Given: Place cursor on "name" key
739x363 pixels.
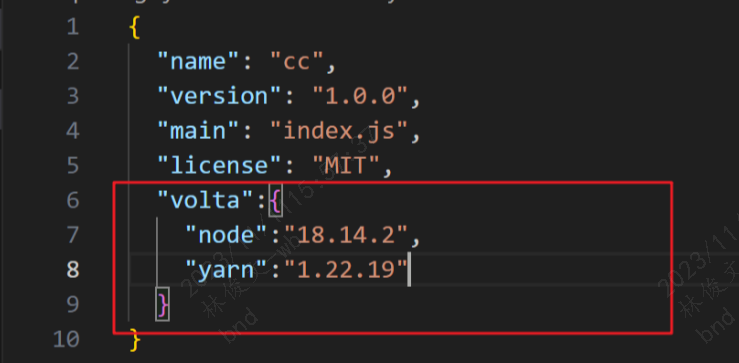Looking at the screenshot, I should pos(198,61).
